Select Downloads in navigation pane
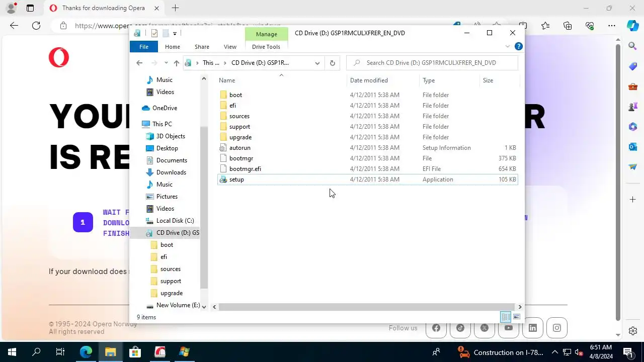The height and width of the screenshot is (362, 644). 171,172
